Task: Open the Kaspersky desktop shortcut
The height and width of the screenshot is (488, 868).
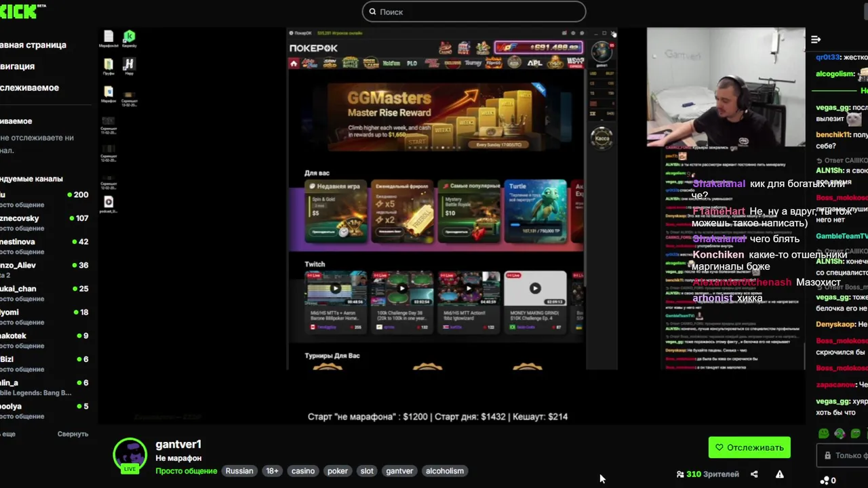Action: (129, 39)
